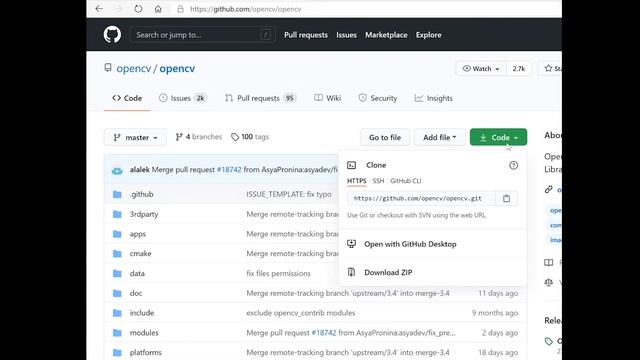Click the doc folder icon

pos(117,293)
